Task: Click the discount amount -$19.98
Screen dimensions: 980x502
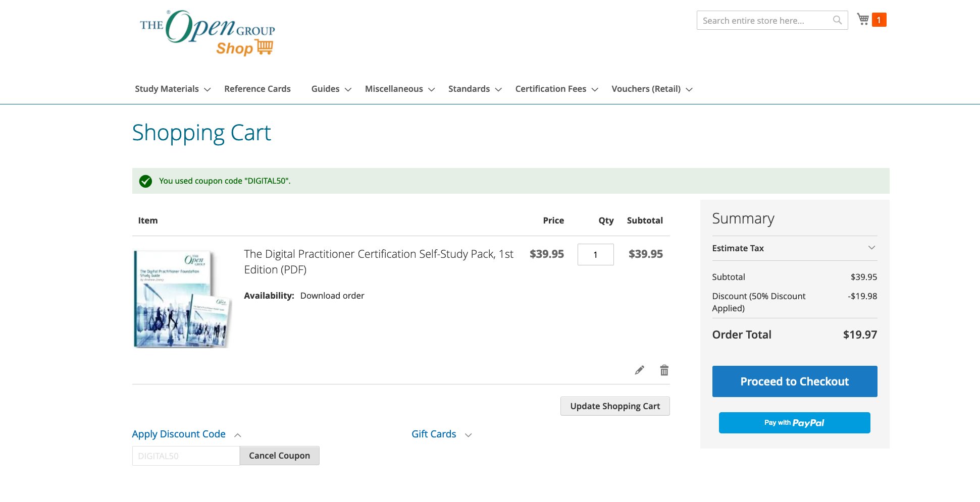Action: click(862, 296)
